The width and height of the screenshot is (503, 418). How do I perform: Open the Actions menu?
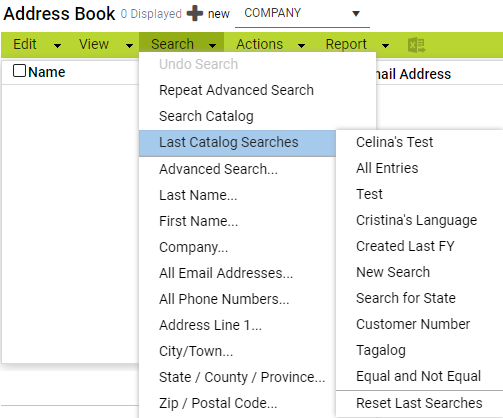(270, 45)
